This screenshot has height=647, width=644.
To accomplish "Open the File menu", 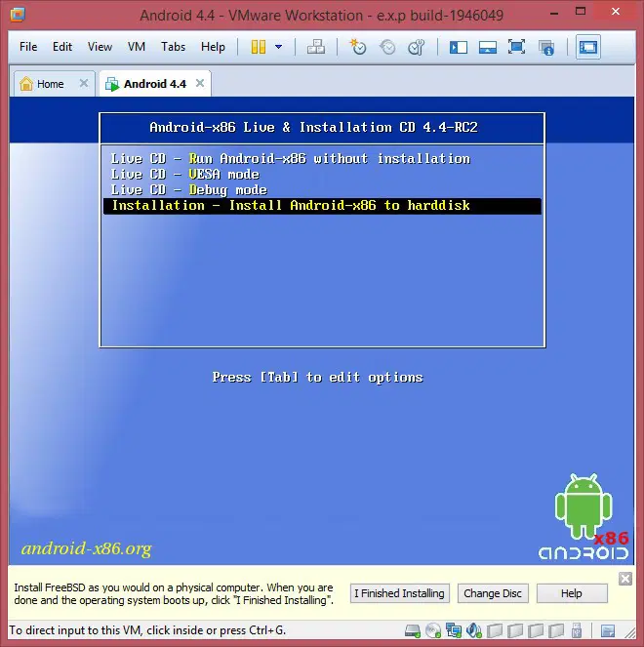I will (28, 47).
